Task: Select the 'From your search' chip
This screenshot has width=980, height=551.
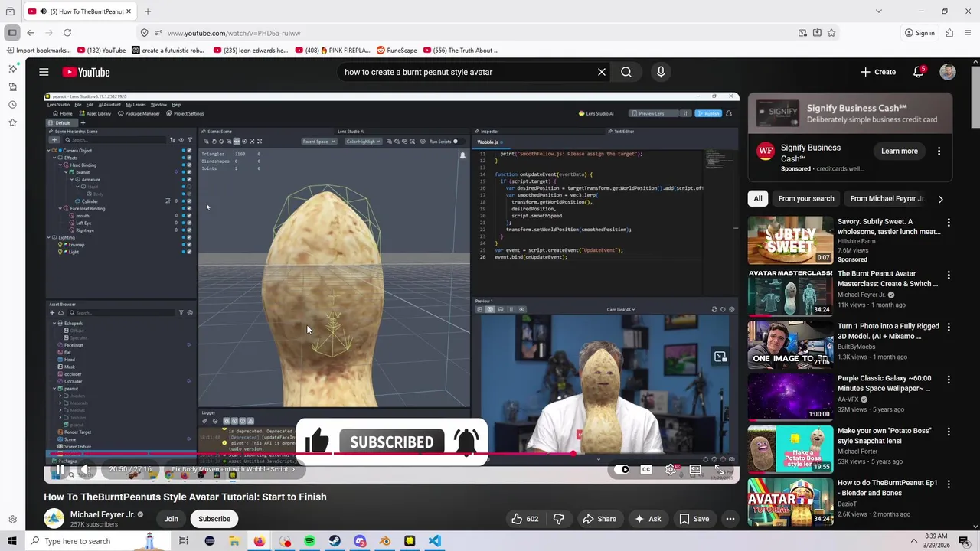Action: (806, 198)
